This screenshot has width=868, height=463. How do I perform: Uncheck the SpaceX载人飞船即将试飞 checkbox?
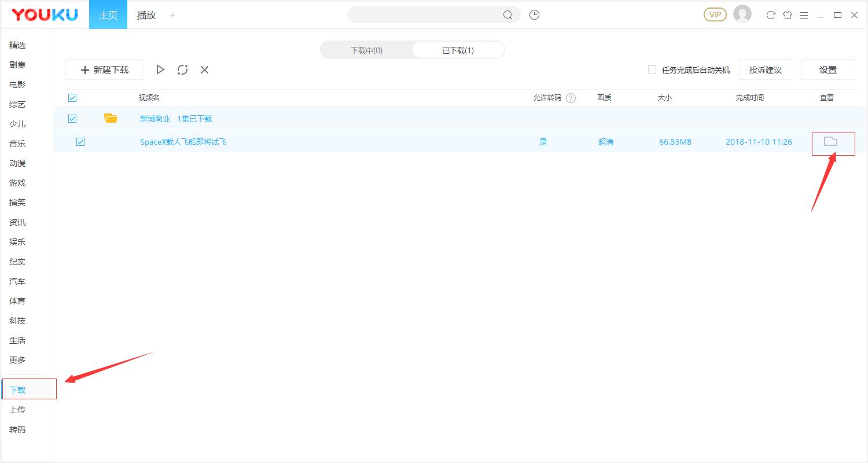pyautogui.click(x=80, y=142)
